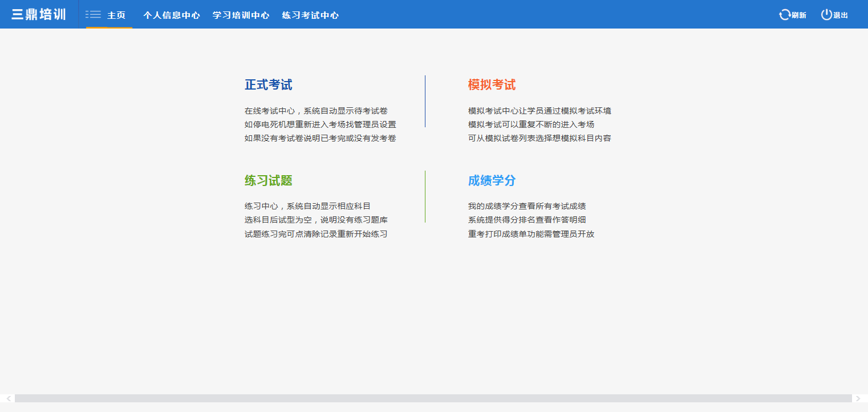The image size is (868, 412).
Task: View 成绩学分 via its heading
Action: tap(492, 181)
